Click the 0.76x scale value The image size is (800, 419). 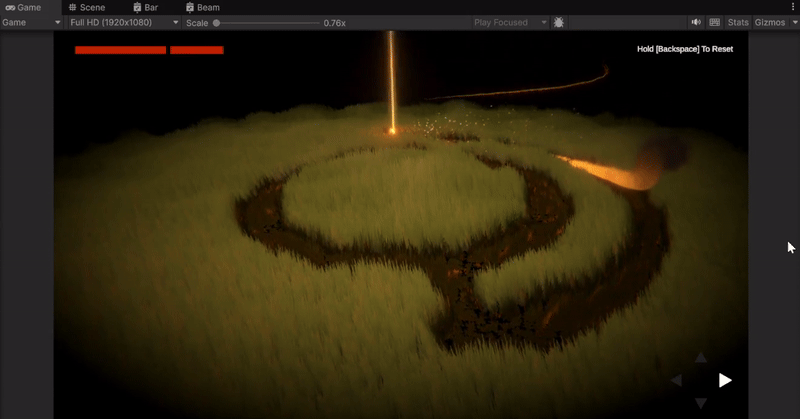(x=335, y=23)
